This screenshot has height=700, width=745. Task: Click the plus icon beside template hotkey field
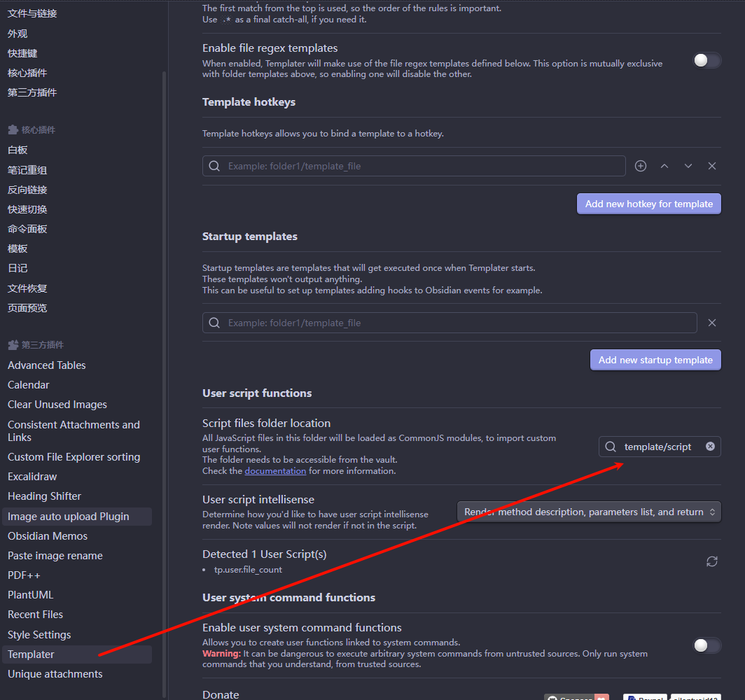tap(641, 166)
